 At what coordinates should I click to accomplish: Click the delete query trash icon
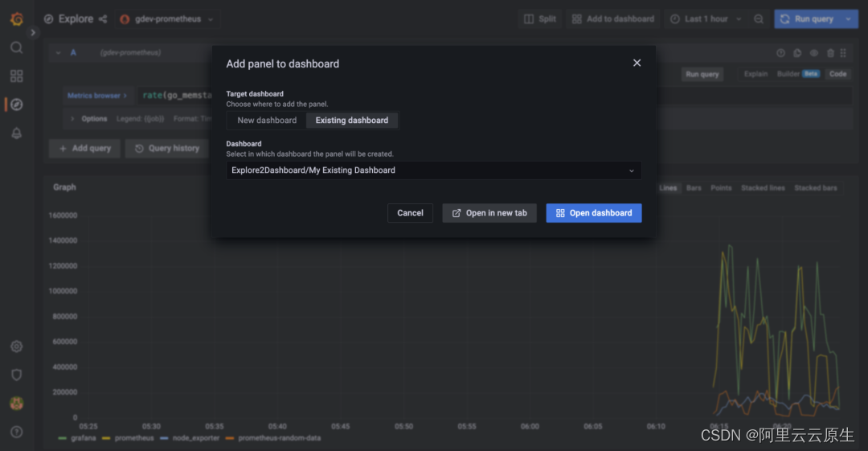[x=830, y=53]
